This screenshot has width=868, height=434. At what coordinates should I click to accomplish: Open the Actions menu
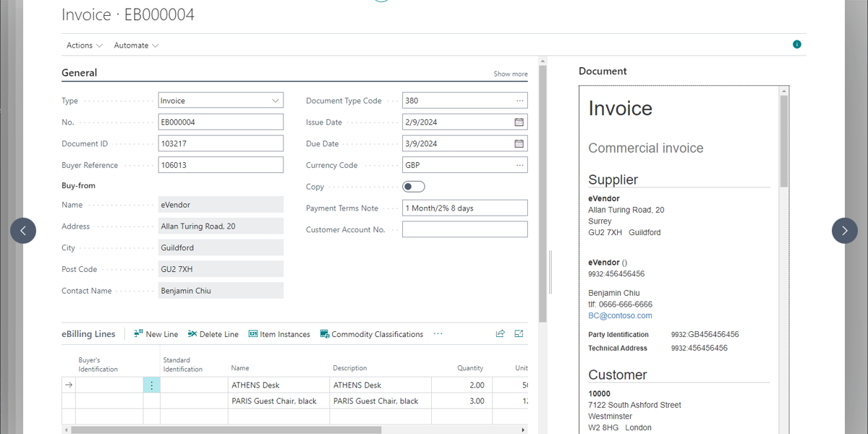84,46
